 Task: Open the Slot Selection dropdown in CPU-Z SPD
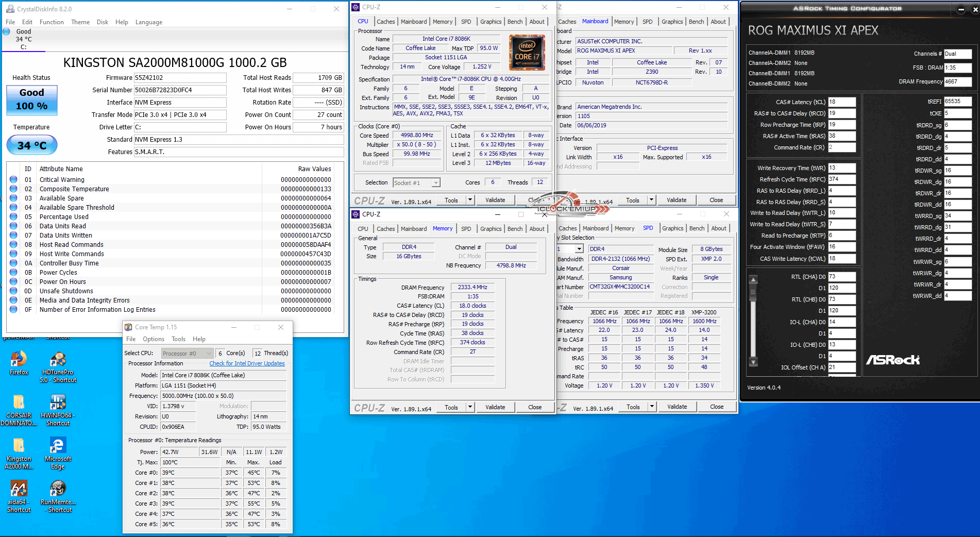click(x=579, y=249)
